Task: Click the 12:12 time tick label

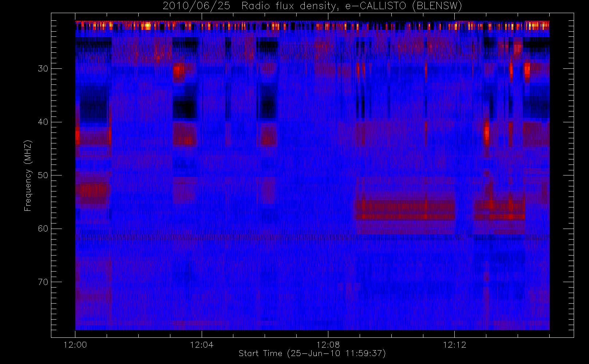Action: 454,345
